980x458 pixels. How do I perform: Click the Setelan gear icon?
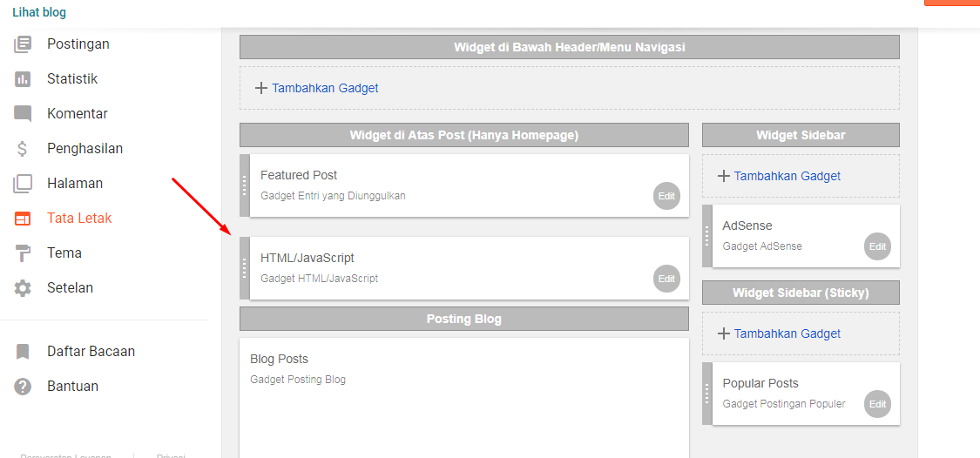23,288
